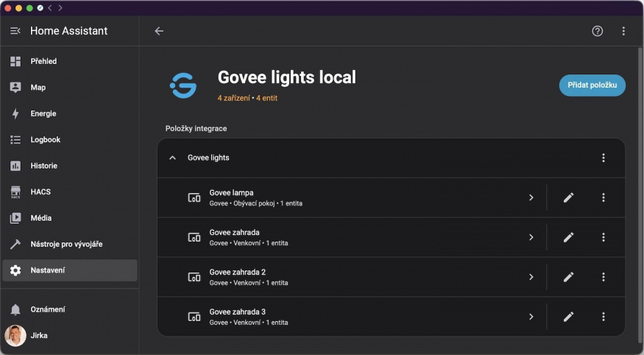Image resolution: width=644 pixels, height=355 pixels.
Task: Collapse the sidebar with the menu icon
Action: [x=15, y=31]
